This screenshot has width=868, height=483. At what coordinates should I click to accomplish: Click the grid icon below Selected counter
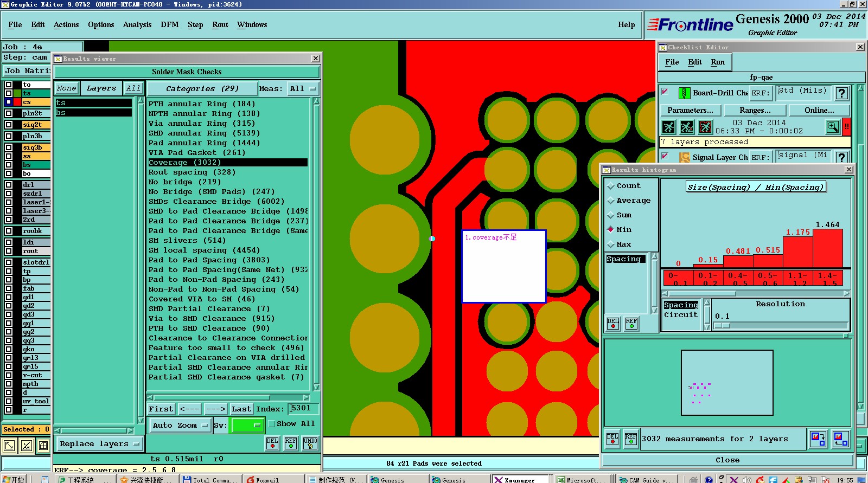click(43, 446)
